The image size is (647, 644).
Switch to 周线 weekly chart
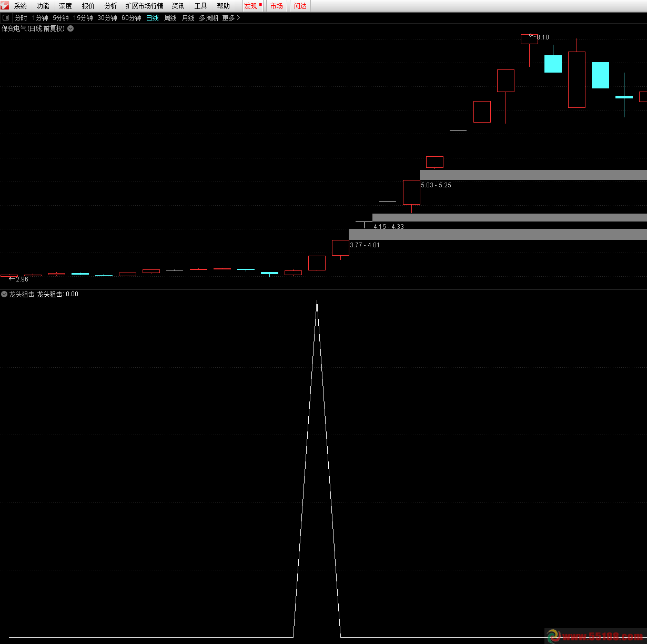click(x=170, y=18)
